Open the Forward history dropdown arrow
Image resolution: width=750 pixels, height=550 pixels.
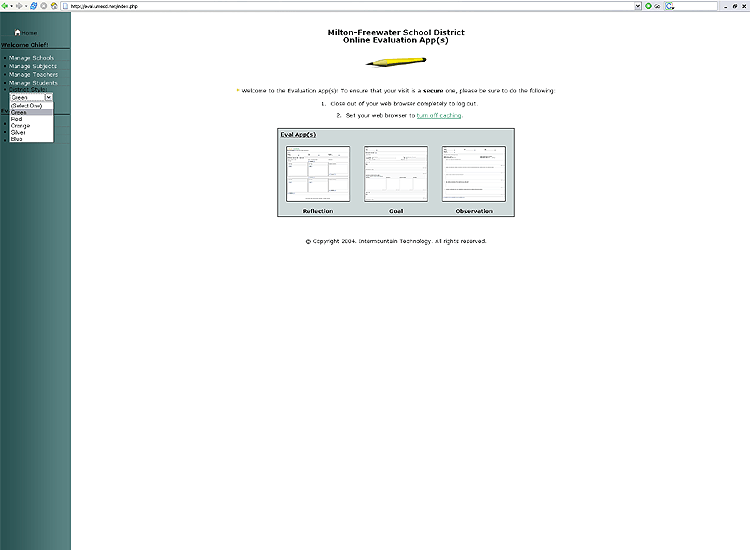point(26,6)
